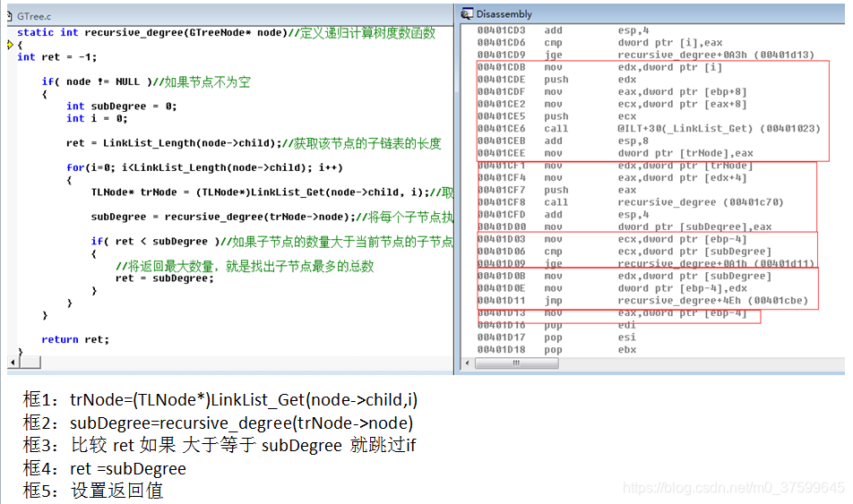The width and height of the screenshot is (853, 504).
Task: Click the 'int ret = -1;' line
Action: [56, 57]
